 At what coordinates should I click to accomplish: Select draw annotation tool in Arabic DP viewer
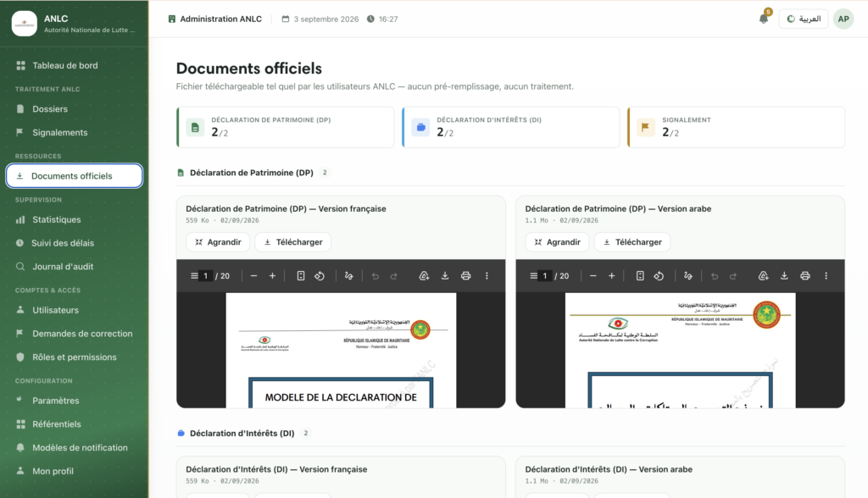688,275
